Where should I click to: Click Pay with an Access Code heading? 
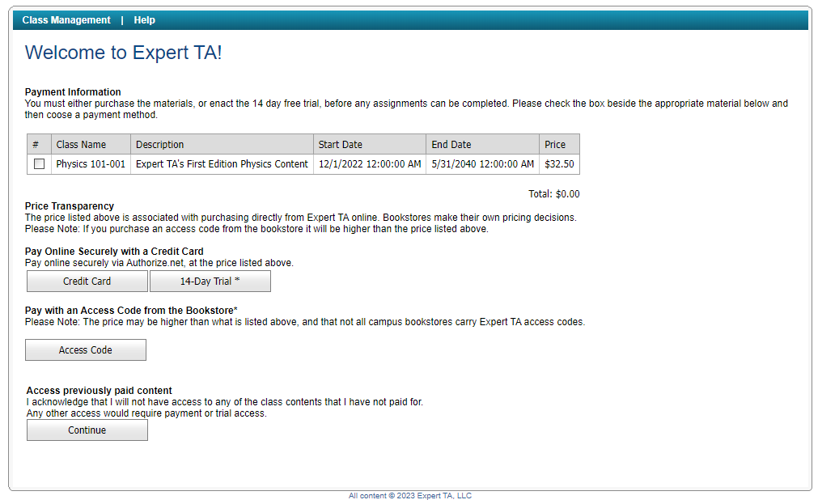coord(131,311)
